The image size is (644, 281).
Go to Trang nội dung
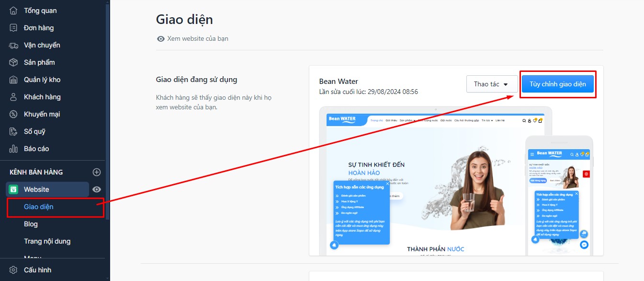pos(47,241)
